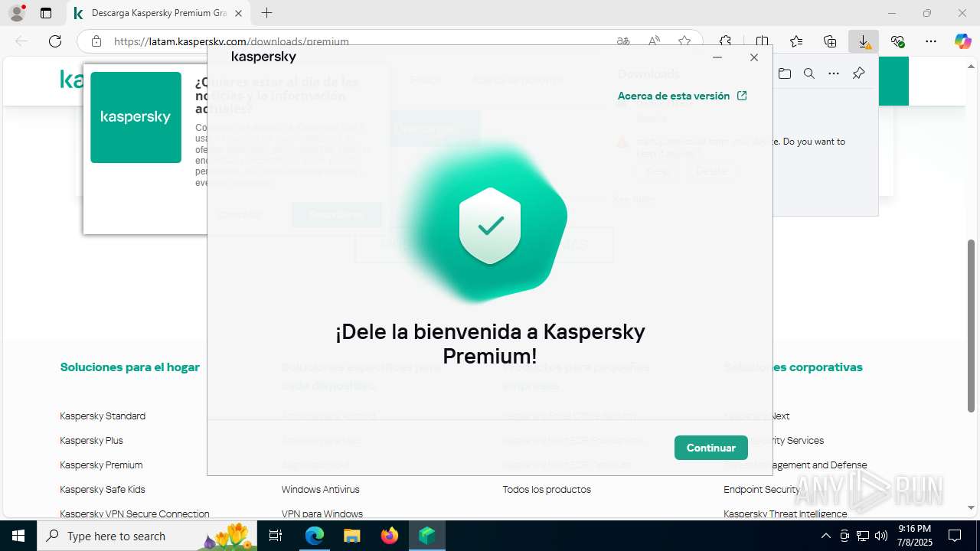The width and height of the screenshot is (980, 551).
Task: Toggle the Read aloud icon
Action: [x=655, y=41]
